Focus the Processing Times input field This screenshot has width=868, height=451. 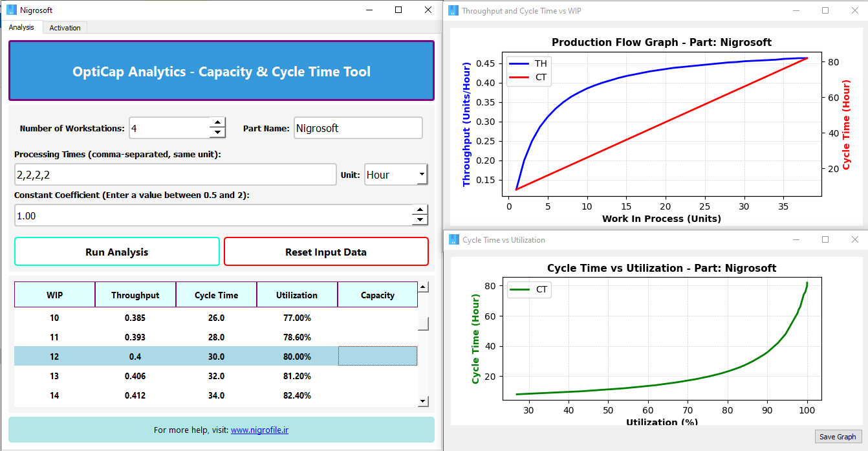click(175, 175)
